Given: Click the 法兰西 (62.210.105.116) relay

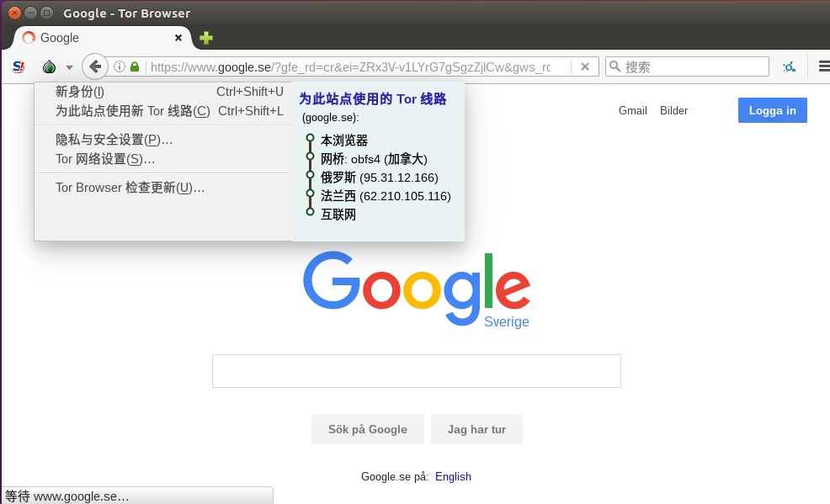Looking at the screenshot, I should (386, 196).
